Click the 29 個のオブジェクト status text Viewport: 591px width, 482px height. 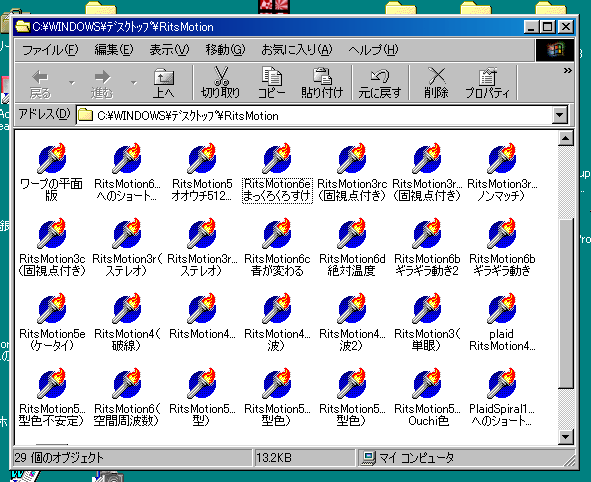(59, 458)
